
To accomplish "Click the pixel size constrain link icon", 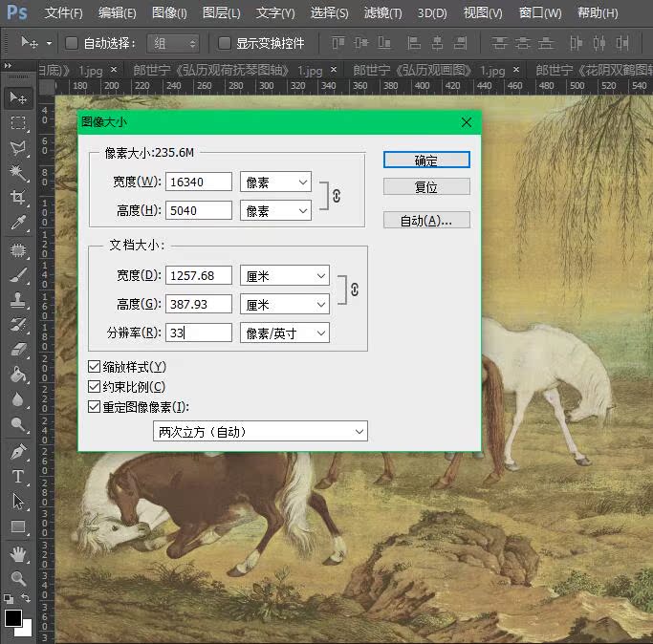I will click(337, 196).
